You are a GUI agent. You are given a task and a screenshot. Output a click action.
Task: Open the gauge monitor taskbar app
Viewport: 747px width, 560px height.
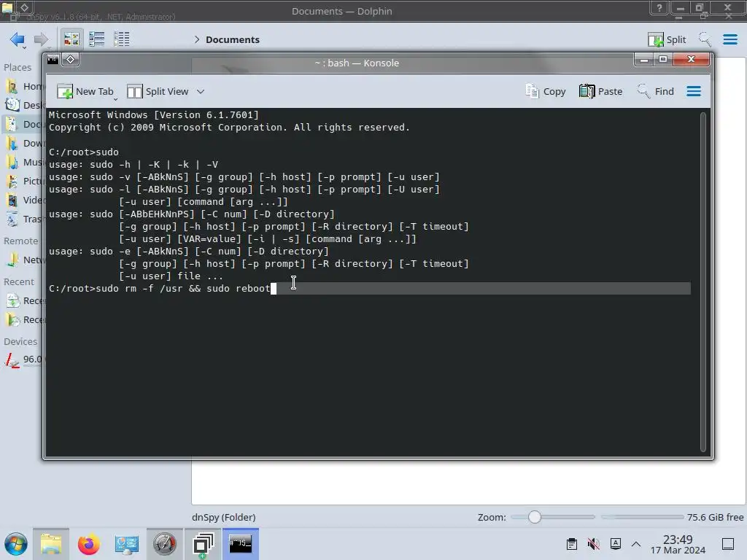[x=164, y=544]
